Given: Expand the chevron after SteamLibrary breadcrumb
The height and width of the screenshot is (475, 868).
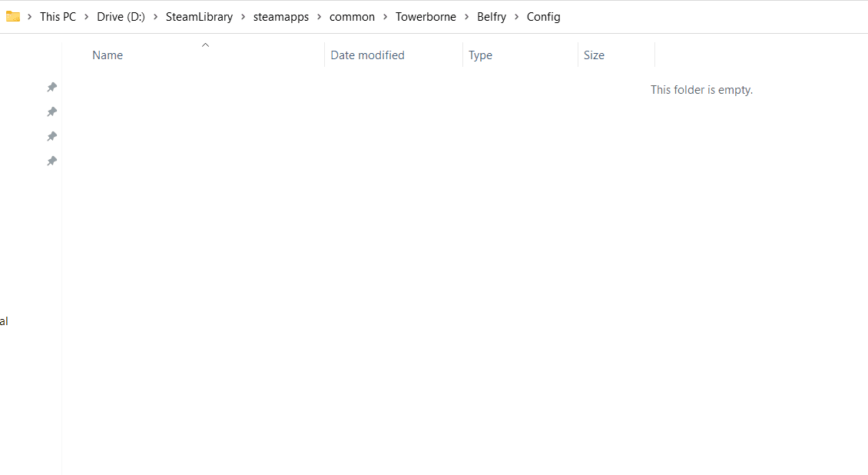Looking at the screenshot, I should [244, 17].
